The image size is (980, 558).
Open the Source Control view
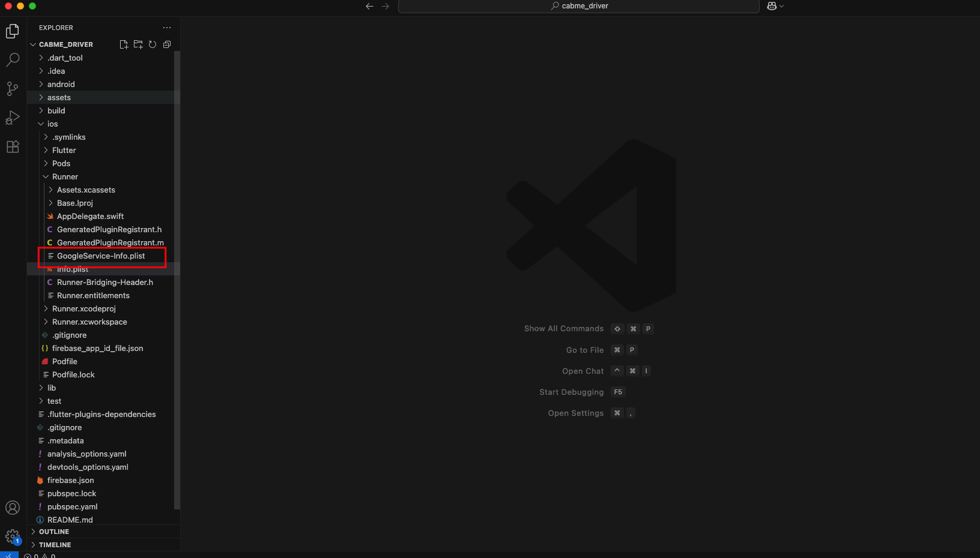pyautogui.click(x=13, y=89)
